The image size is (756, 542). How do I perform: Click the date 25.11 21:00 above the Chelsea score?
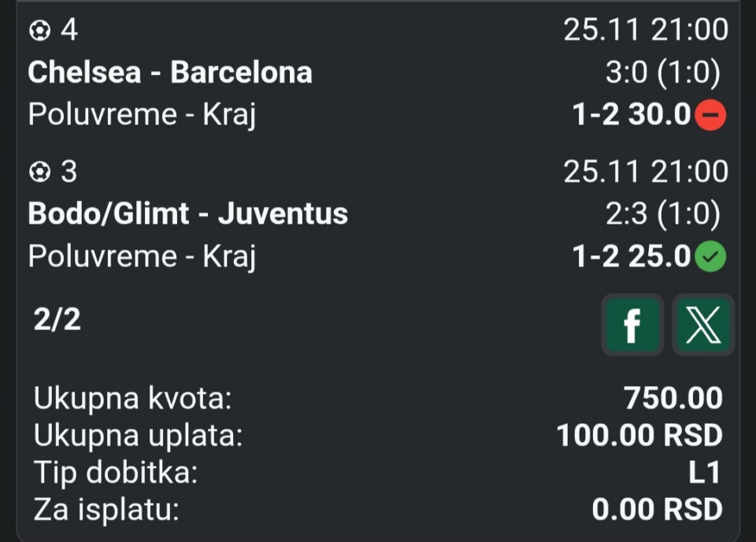[x=646, y=31]
